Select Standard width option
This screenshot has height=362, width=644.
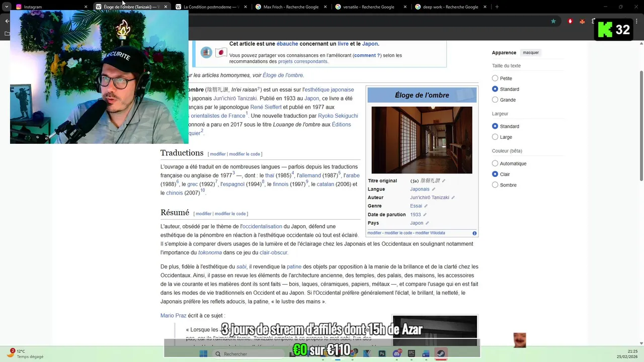(495, 126)
